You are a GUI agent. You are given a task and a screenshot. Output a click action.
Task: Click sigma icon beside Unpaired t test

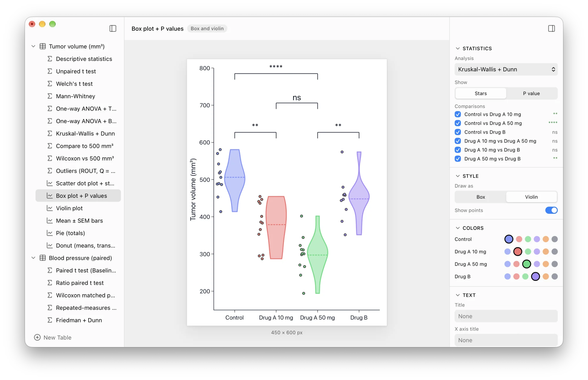click(x=50, y=71)
